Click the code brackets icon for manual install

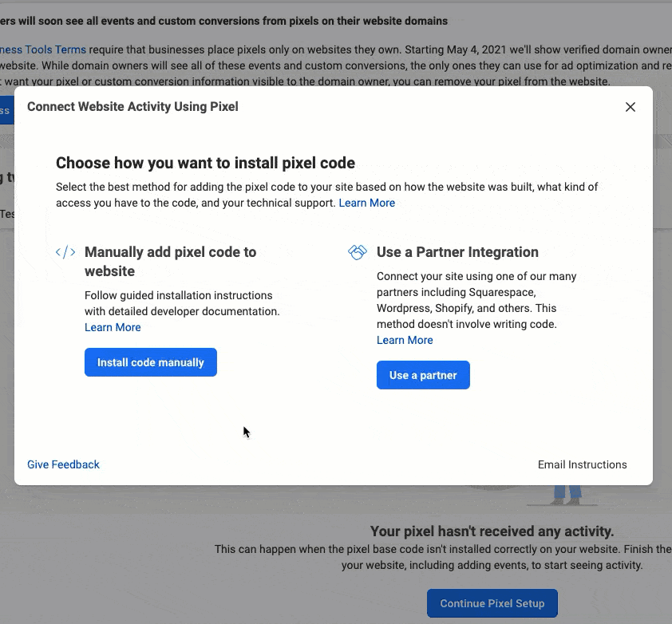[65, 252]
